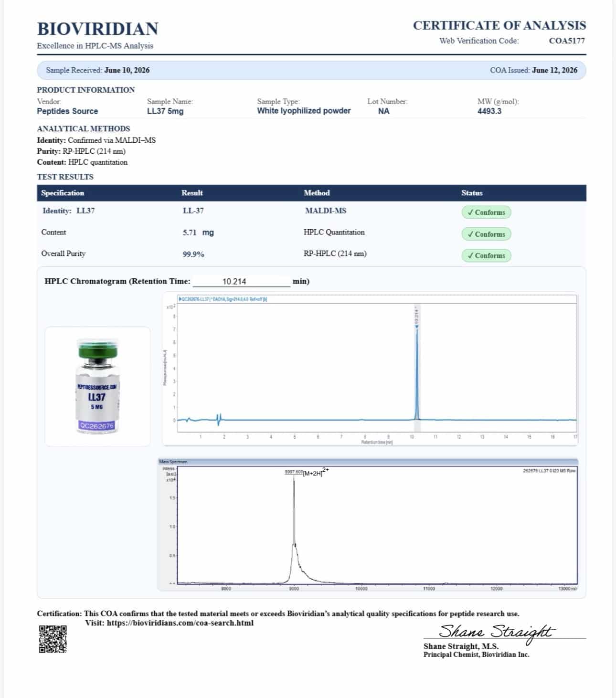Click the retention time field showing 10.214
The width and height of the screenshot is (616, 698).
[242, 281]
